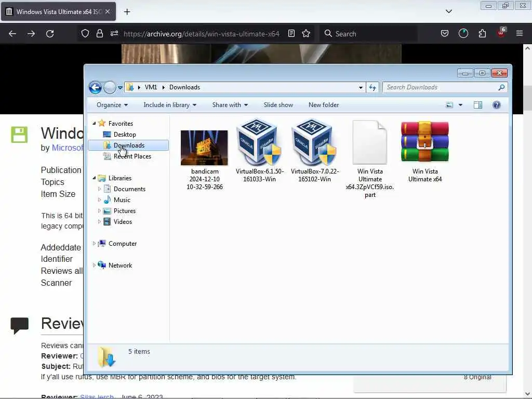Open Recent Places in Favorites
532x399 pixels.
pos(132,156)
